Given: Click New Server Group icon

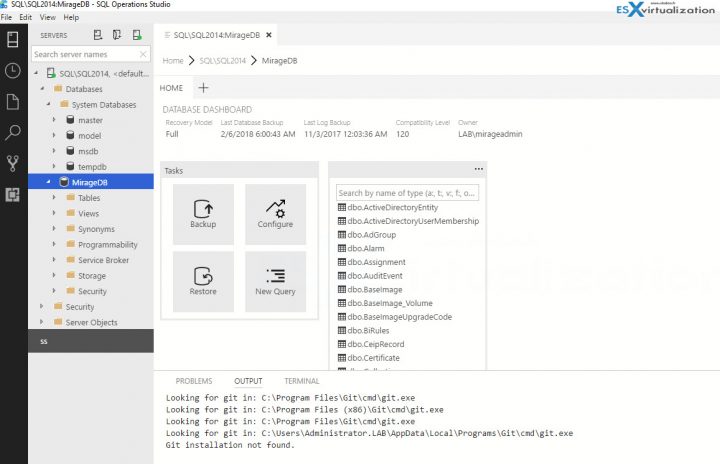Looking at the screenshot, I should pyautogui.click(x=117, y=35).
